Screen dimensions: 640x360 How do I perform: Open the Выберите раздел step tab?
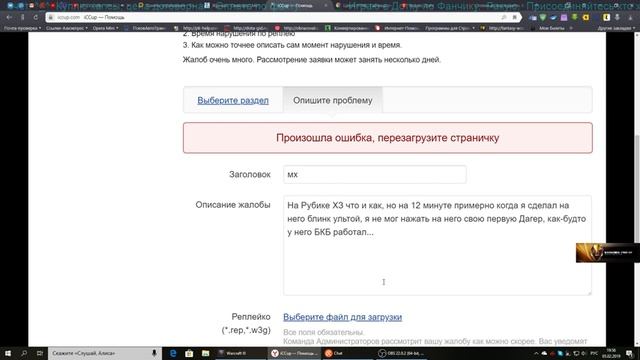click(233, 100)
